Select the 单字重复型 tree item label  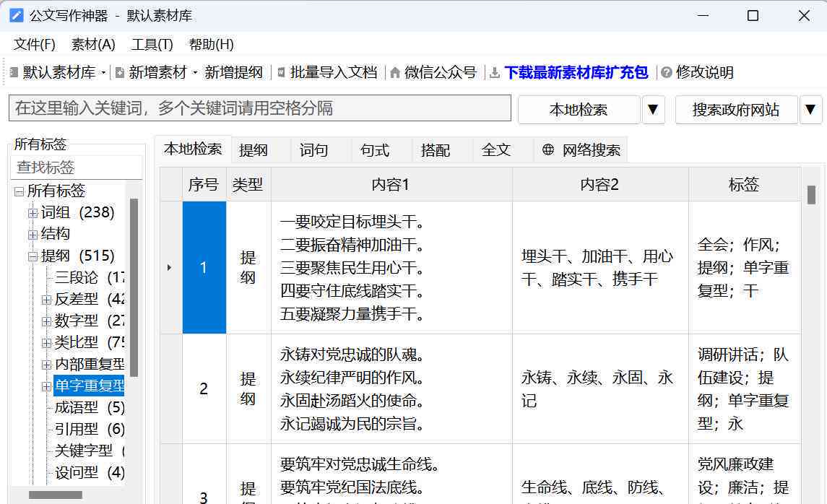click(89, 386)
